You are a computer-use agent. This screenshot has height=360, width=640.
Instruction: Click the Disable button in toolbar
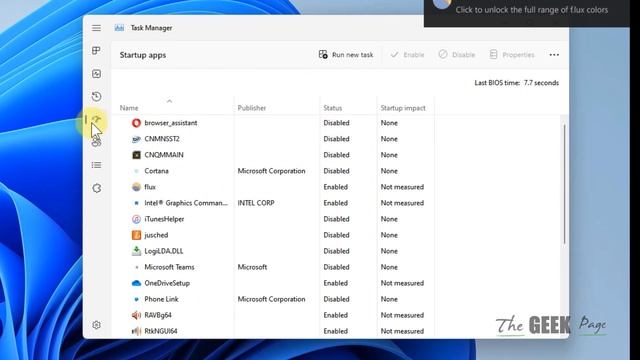tap(457, 55)
